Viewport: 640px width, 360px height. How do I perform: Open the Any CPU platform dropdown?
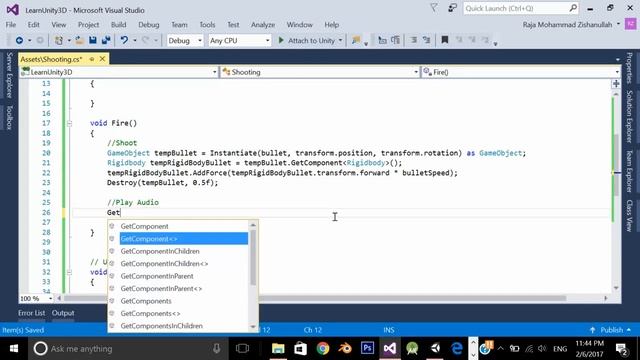click(240, 40)
